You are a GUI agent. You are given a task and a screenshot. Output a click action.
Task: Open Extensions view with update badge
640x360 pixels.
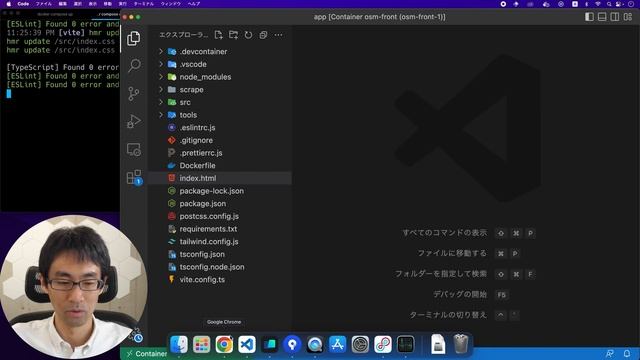point(134,177)
